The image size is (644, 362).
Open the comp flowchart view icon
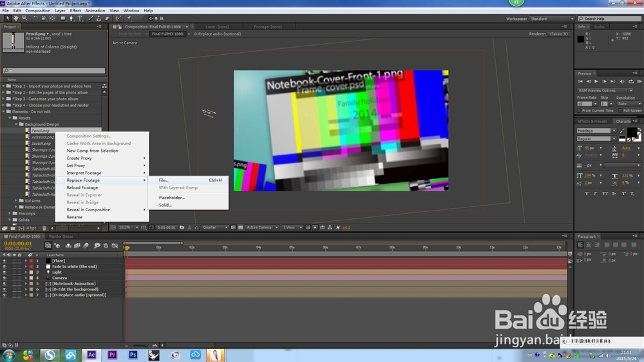330,227
